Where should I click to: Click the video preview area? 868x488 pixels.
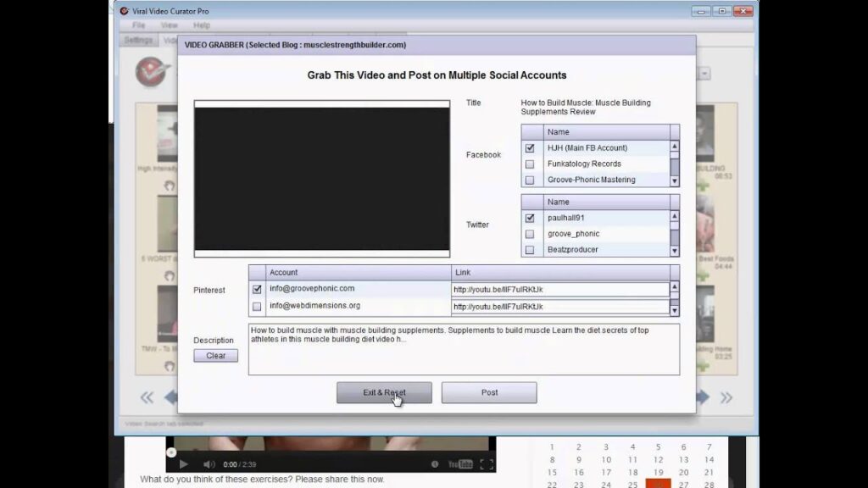click(x=321, y=179)
